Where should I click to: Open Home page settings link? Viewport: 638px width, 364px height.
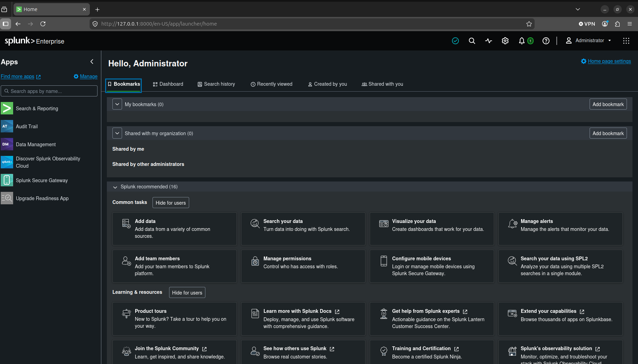pyautogui.click(x=606, y=61)
